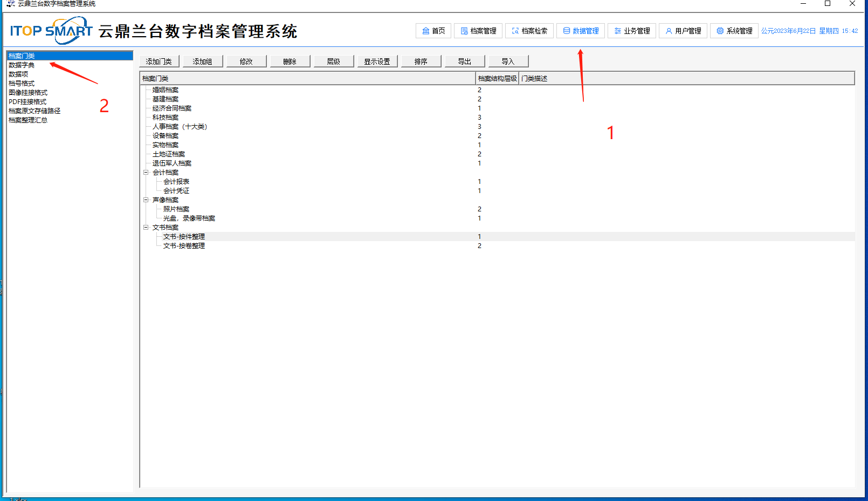Click the 导出 button
This screenshot has height=501, width=868.
(x=464, y=61)
